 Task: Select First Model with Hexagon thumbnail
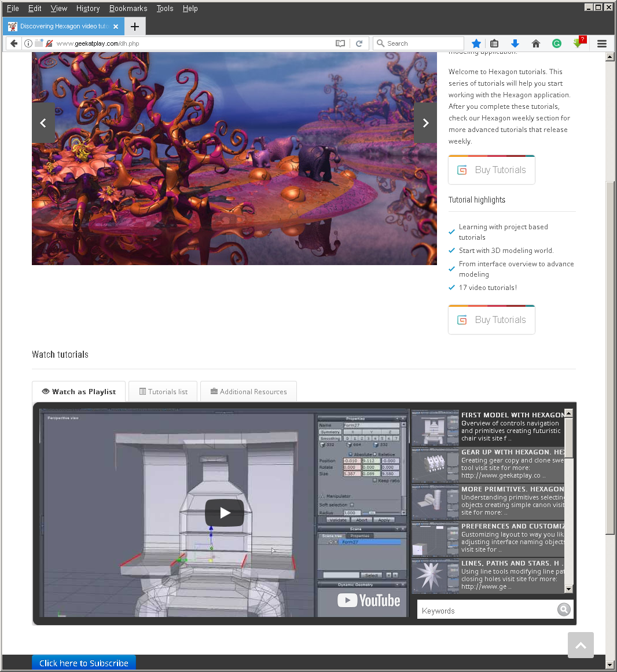click(x=435, y=428)
